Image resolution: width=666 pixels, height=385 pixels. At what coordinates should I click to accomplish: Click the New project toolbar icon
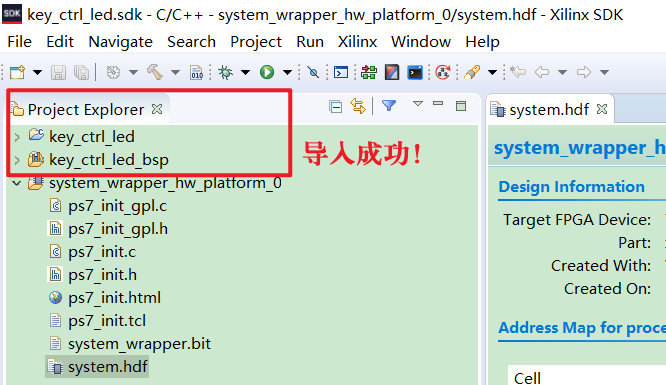coord(17,72)
